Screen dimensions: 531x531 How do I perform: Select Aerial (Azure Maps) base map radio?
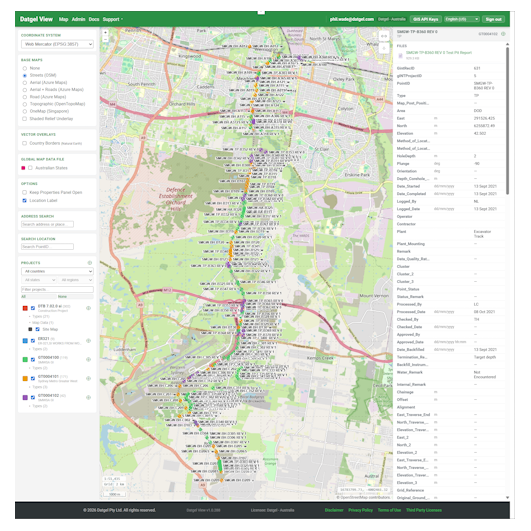[x=24, y=83]
